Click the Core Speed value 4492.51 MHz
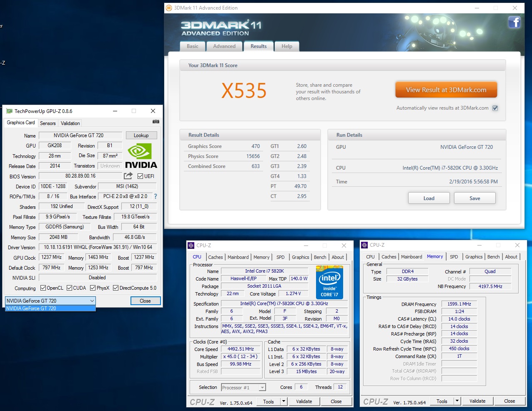Screen dimensions: 532x411 pyautogui.click(x=241, y=349)
